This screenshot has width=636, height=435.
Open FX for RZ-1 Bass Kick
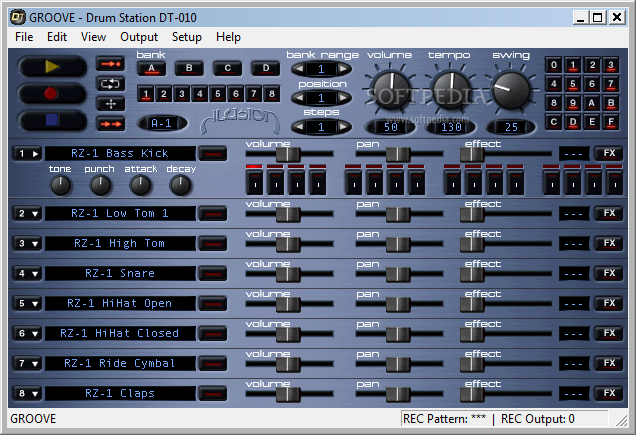607,153
